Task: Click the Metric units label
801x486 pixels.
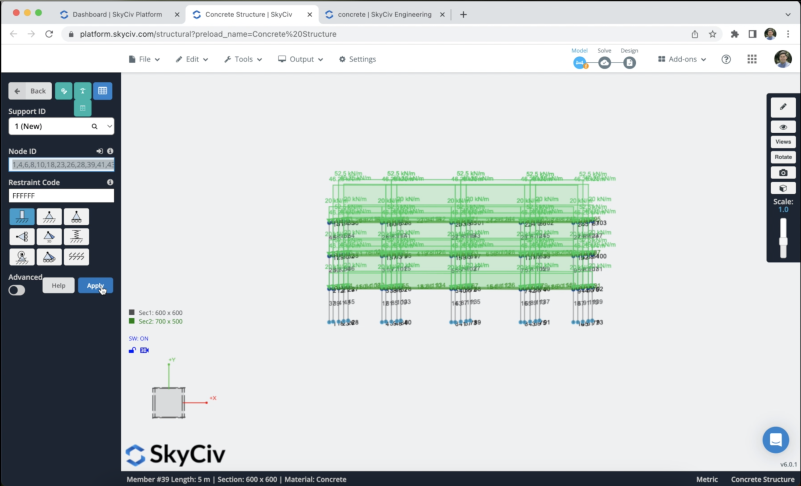Action: pos(707,479)
